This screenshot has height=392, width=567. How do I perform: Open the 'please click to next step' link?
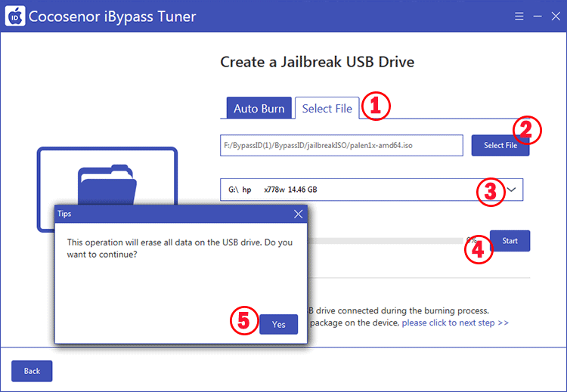click(455, 323)
